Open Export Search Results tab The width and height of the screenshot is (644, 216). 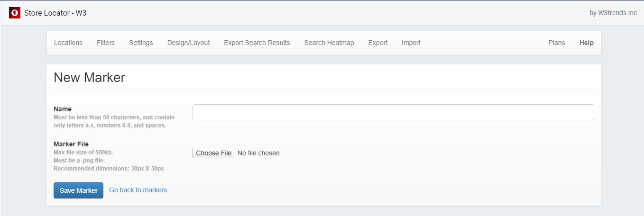click(257, 43)
